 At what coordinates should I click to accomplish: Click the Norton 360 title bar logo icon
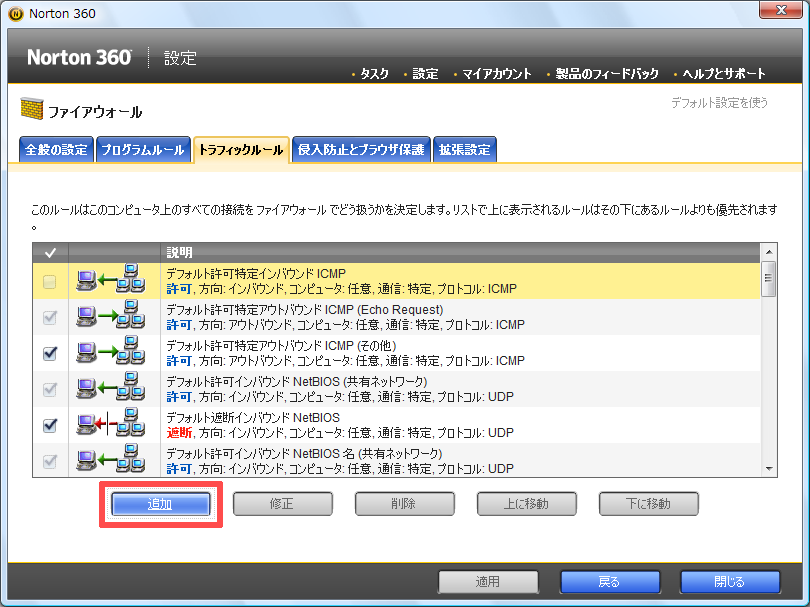[x=16, y=12]
